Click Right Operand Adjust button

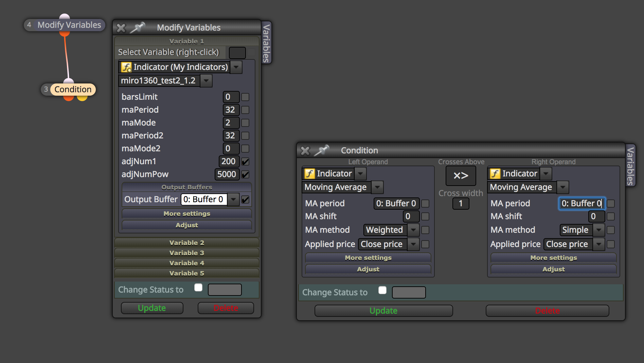coord(554,269)
